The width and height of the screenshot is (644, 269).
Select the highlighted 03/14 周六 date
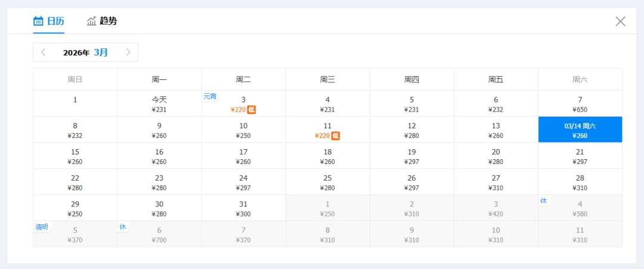[580, 130]
